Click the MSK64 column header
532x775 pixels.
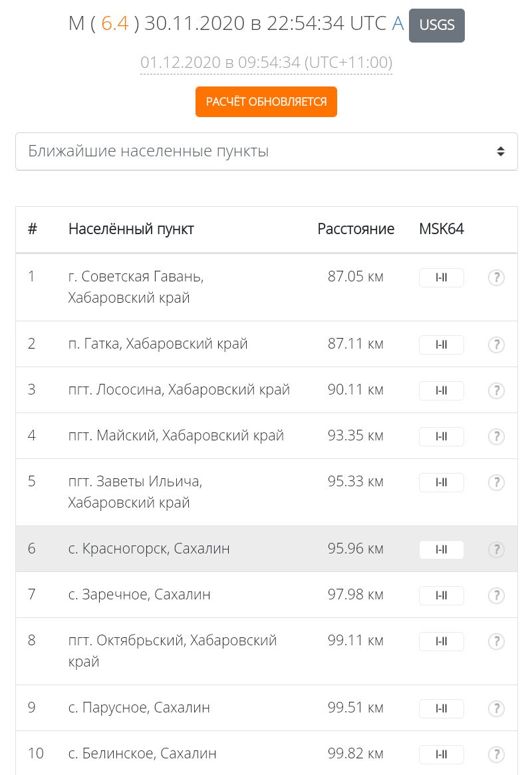click(x=441, y=229)
